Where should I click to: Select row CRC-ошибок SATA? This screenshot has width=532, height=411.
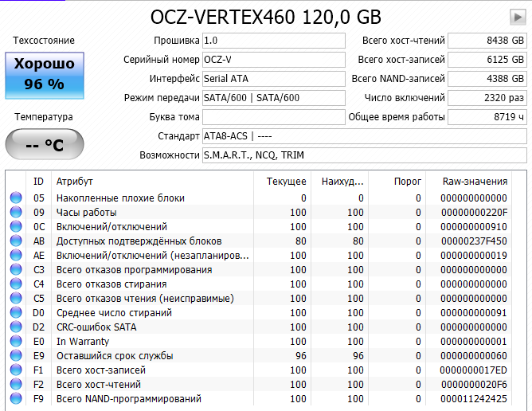(x=260, y=327)
